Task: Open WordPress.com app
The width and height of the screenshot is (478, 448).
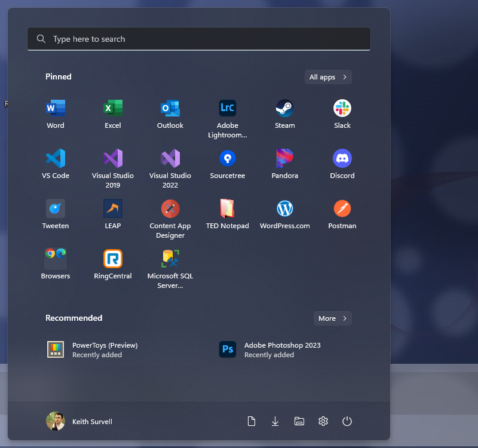Action: pos(285,215)
